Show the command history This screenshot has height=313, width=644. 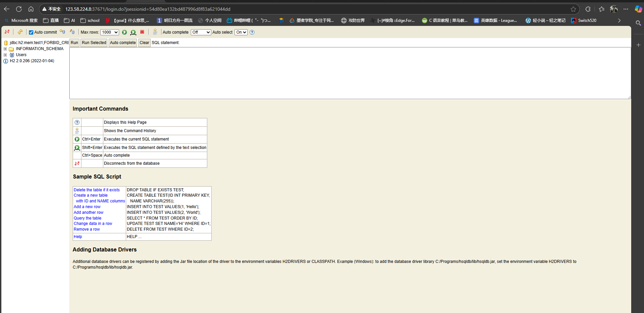pos(155,32)
